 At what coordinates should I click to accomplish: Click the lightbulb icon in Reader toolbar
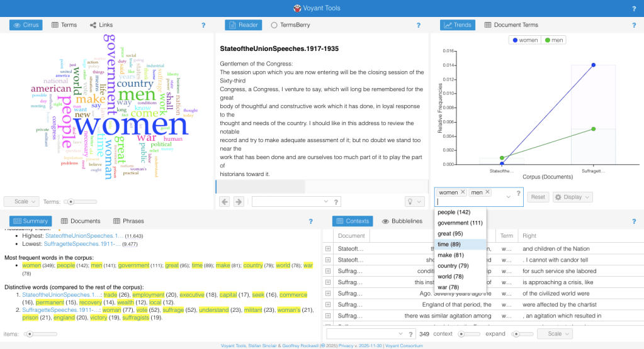412,202
